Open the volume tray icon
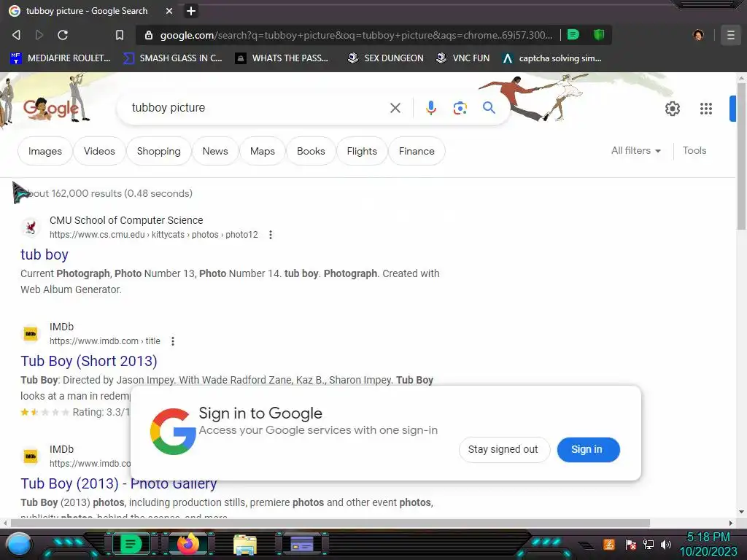This screenshot has width=747, height=560. (665, 544)
